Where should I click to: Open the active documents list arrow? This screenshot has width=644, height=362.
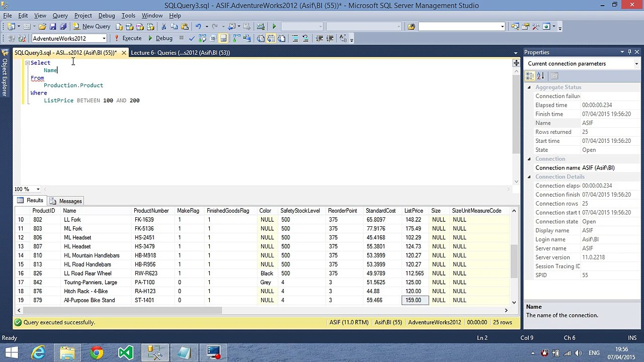point(516,52)
